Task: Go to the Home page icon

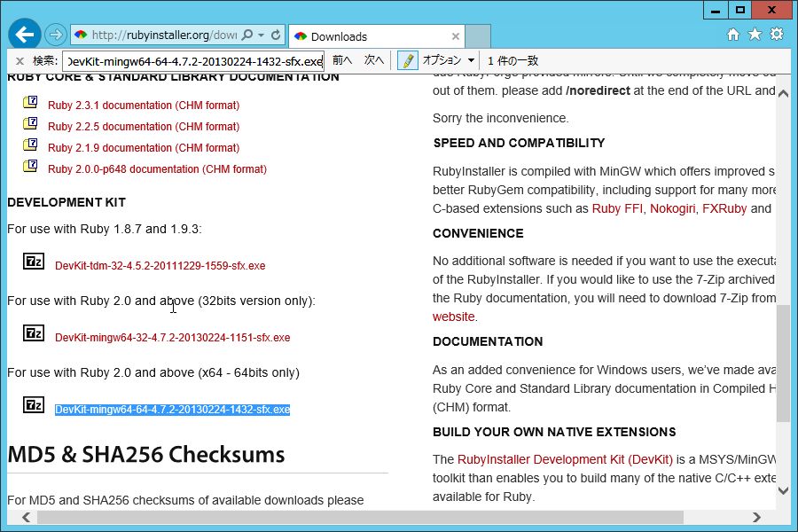Action: 733,34
